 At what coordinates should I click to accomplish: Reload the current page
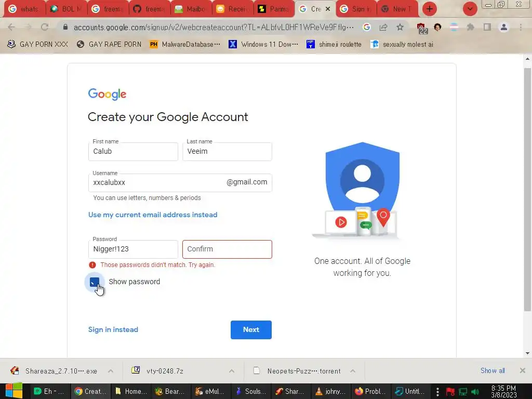[x=45, y=27]
